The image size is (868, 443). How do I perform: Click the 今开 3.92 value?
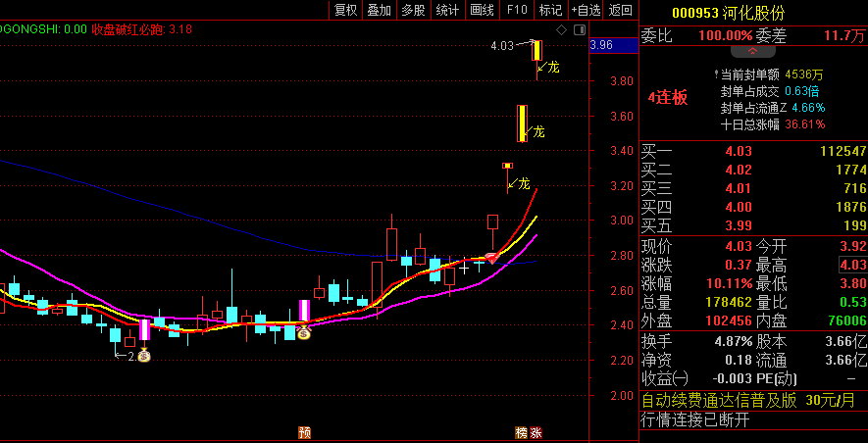tap(853, 247)
